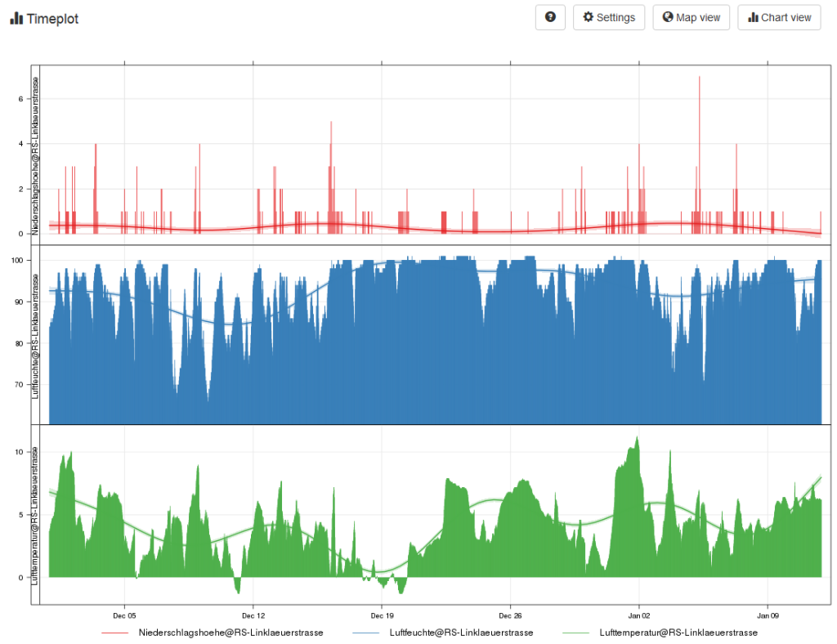
Task: Click the 70 tick on humidity axis
Action: pyautogui.click(x=19, y=385)
